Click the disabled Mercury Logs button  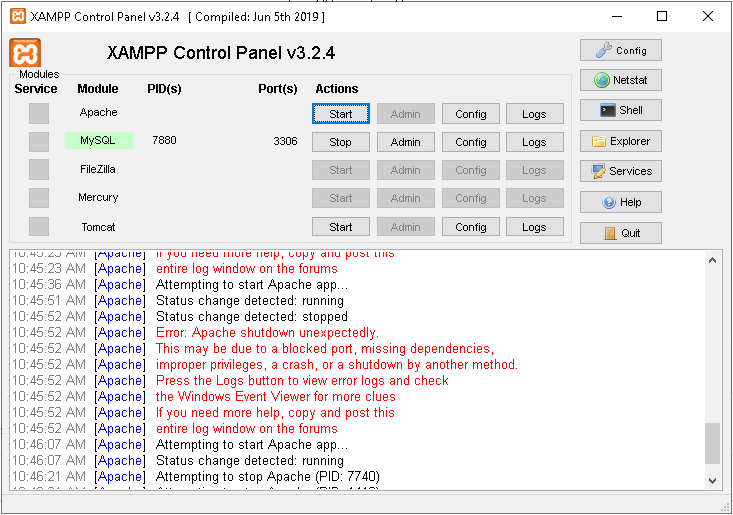pyautogui.click(x=535, y=198)
